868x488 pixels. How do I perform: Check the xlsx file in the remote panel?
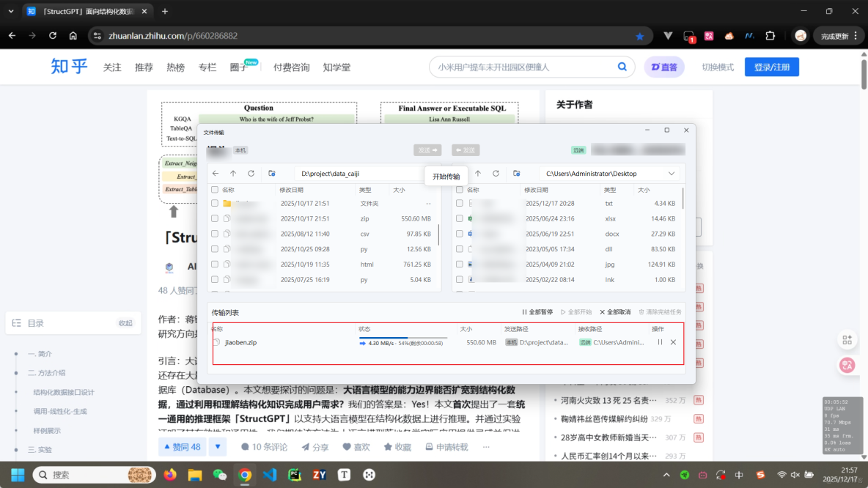click(460, 218)
